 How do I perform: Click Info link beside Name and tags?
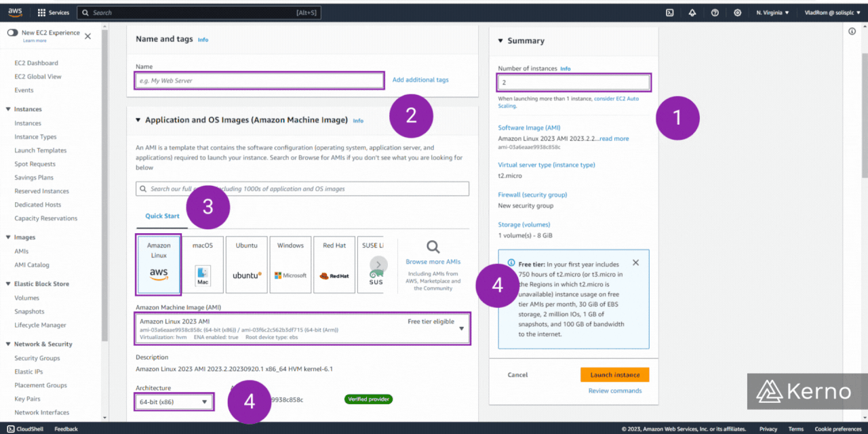coord(203,40)
